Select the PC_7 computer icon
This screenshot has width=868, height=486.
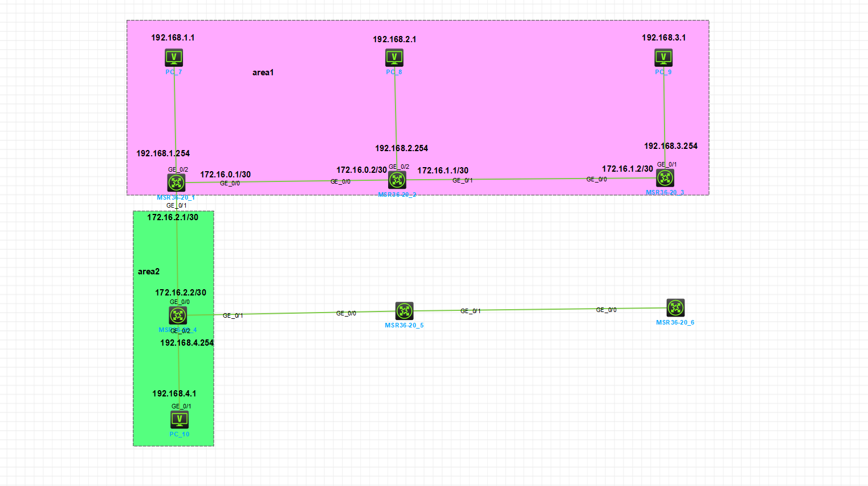pyautogui.click(x=174, y=58)
